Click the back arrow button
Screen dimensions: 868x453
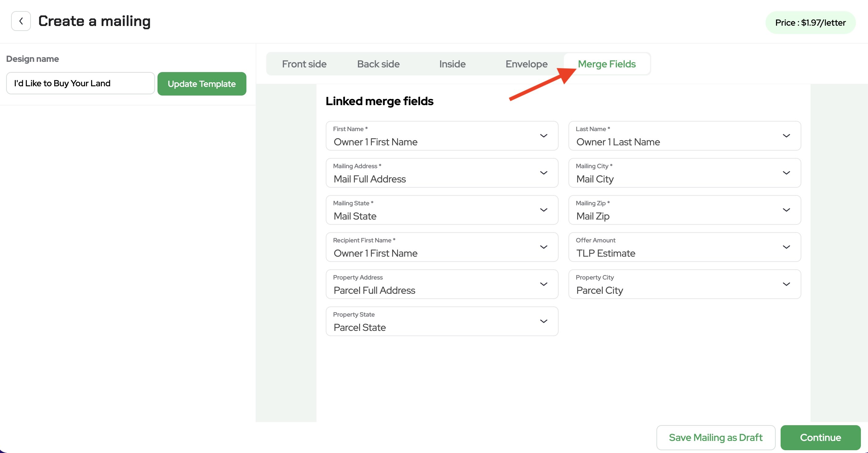[x=21, y=21]
